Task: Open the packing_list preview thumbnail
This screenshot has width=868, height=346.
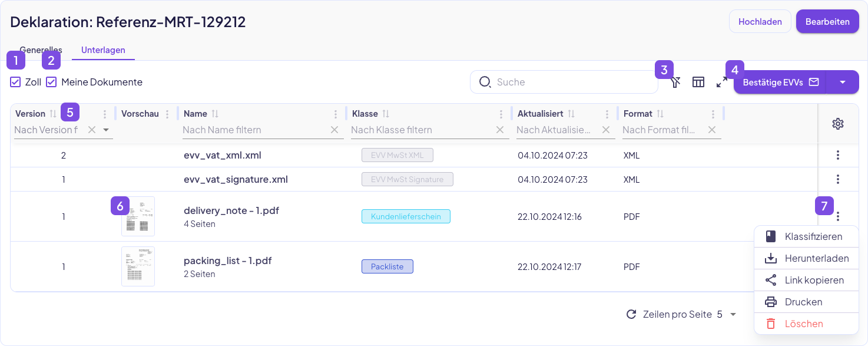Action: point(138,266)
